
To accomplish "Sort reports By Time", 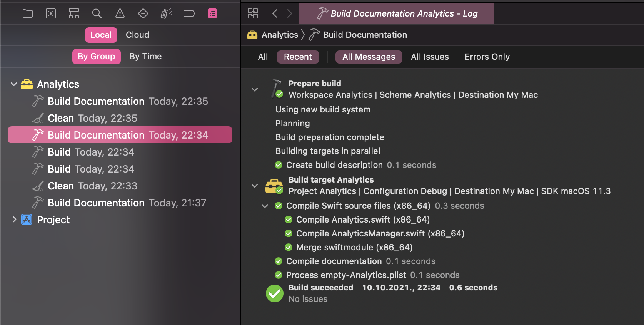I will [x=145, y=57].
